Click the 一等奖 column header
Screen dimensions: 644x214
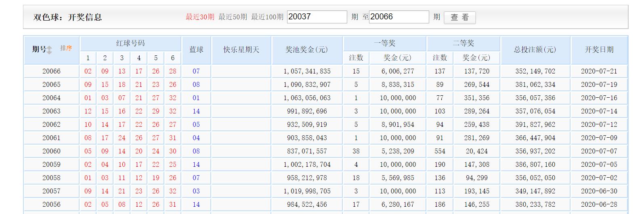(x=384, y=43)
